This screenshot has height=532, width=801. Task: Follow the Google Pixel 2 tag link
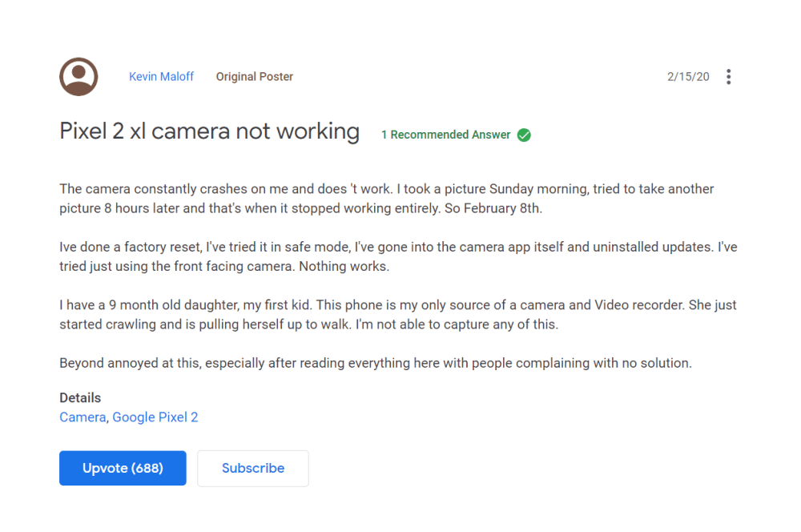[155, 417]
